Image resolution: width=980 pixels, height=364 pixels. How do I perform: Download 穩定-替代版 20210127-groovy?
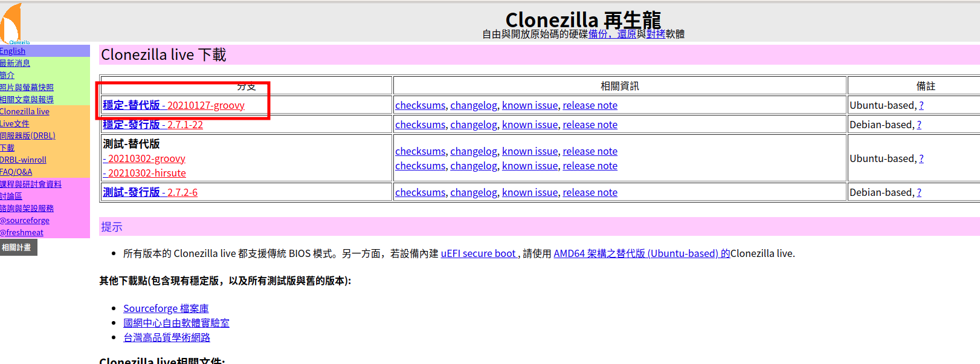[174, 105]
